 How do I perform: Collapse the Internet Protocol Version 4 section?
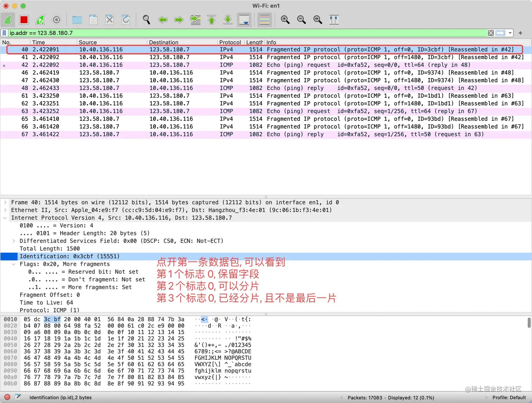click(x=5, y=218)
